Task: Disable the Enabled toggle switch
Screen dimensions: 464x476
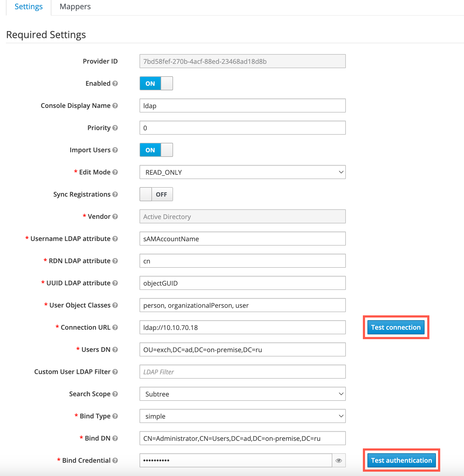Action: click(x=156, y=84)
